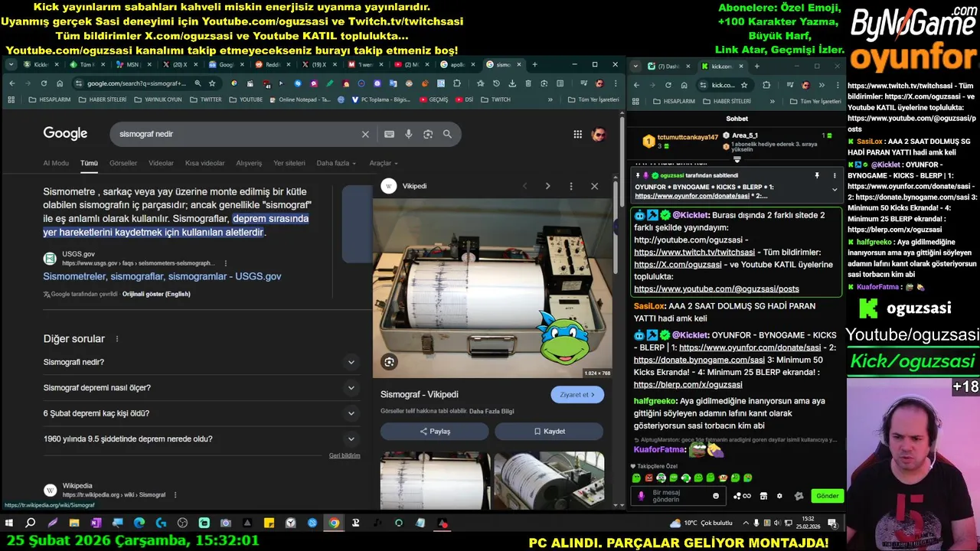Image resolution: width=980 pixels, height=551 pixels.
Task: Open 'Sismometreler, sismograflar, sismogramlar - USGS.gov' link
Action: tap(162, 276)
